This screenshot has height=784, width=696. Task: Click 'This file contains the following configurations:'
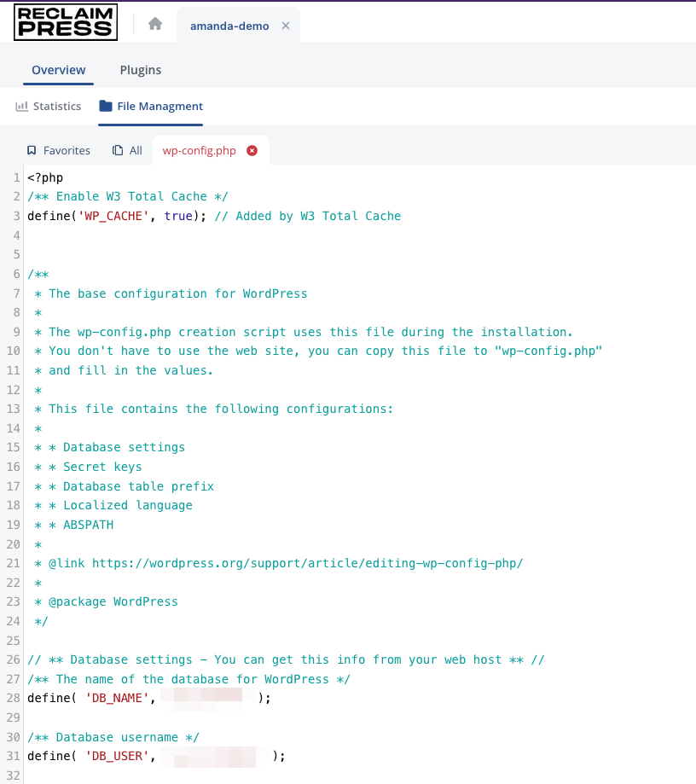pyautogui.click(x=213, y=409)
